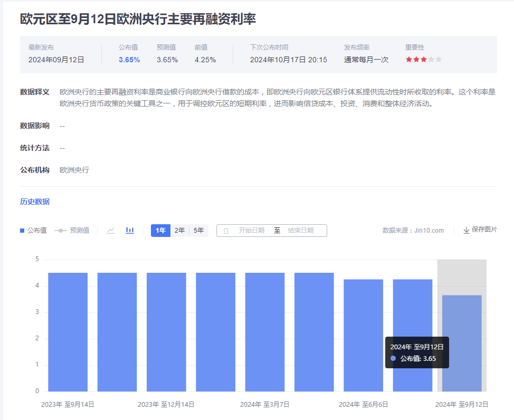This screenshot has height=420, width=514.
Task: Click the calendar icon in date range
Action: (x=226, y=231)
